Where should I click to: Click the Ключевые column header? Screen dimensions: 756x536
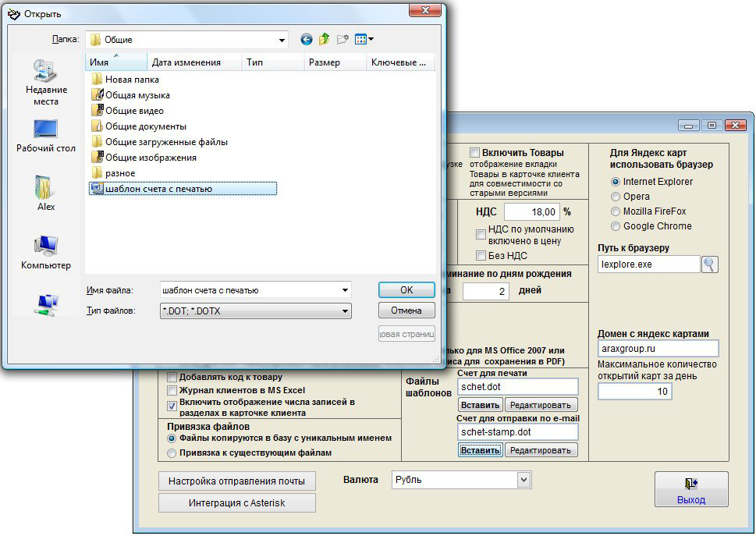click(400, 62)
